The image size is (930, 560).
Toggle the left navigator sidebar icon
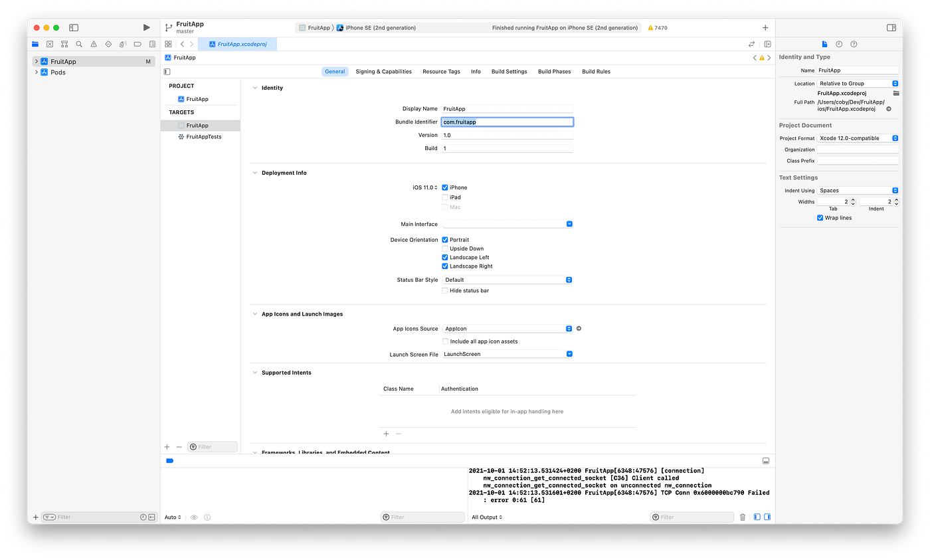74,27
